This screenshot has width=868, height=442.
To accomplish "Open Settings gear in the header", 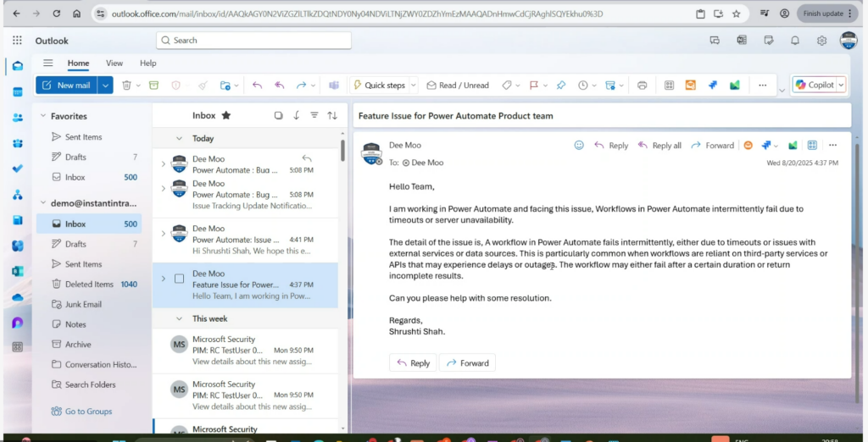I will coord(821,41).
